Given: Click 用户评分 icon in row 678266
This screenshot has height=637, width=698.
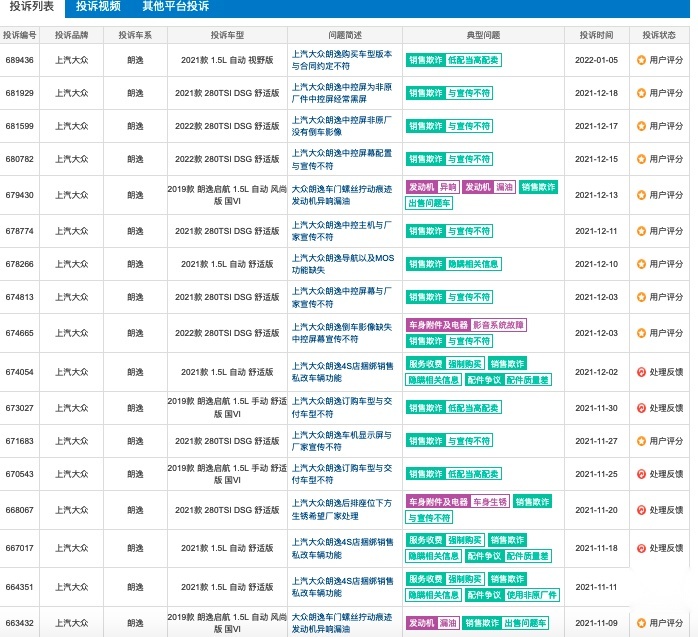Looking at the screenshot, I should 641,264.
